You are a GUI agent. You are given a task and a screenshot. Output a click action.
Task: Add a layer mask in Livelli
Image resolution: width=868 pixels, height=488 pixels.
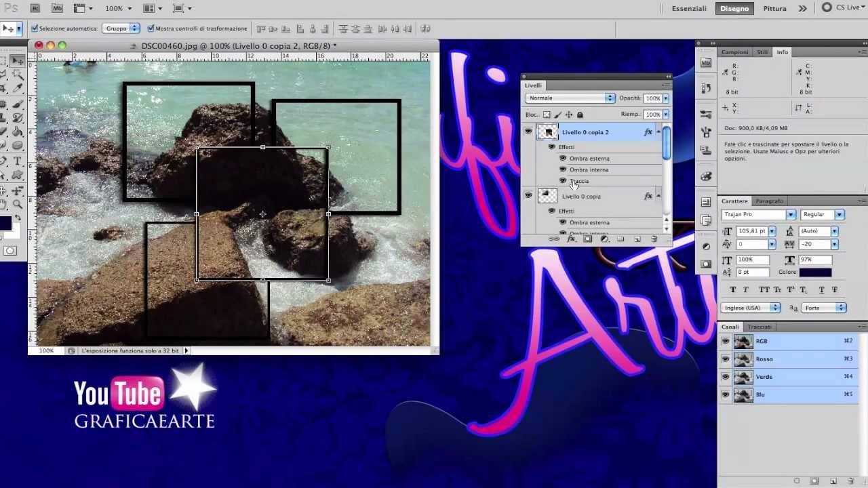[587, 239]
